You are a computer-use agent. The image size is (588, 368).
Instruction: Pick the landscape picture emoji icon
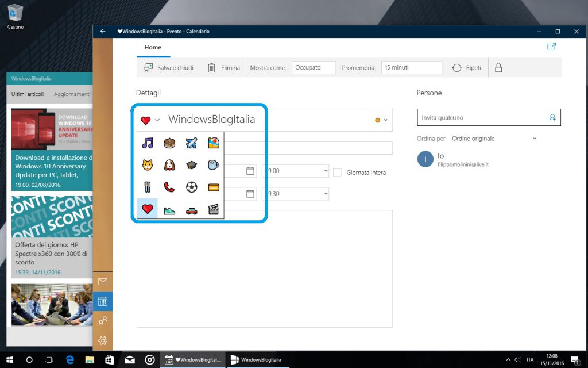click(214, 143)
